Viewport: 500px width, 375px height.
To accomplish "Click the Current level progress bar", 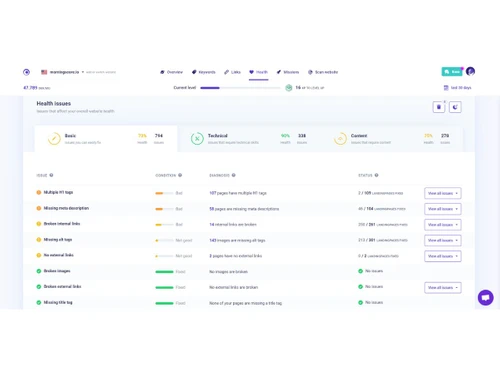I will (x=240, y=88).
